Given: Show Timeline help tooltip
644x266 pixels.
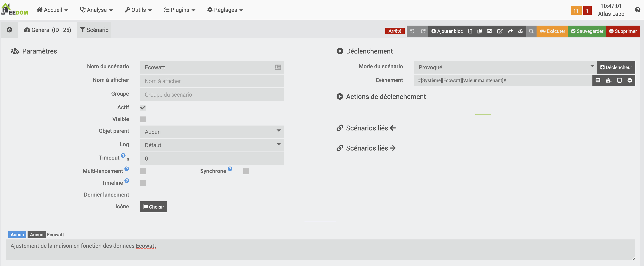Looking at the screenshot, I should point(127,180).
